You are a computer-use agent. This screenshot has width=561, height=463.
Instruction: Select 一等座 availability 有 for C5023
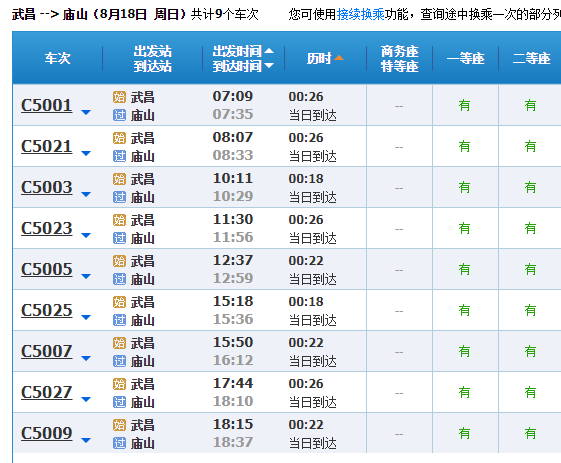point(464,228)
